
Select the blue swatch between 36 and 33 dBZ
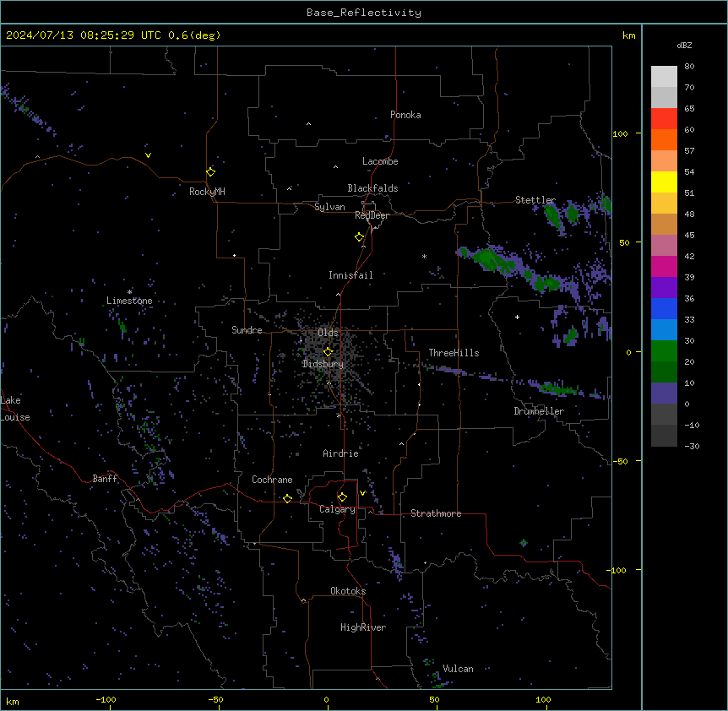click(x=664, y=308)
